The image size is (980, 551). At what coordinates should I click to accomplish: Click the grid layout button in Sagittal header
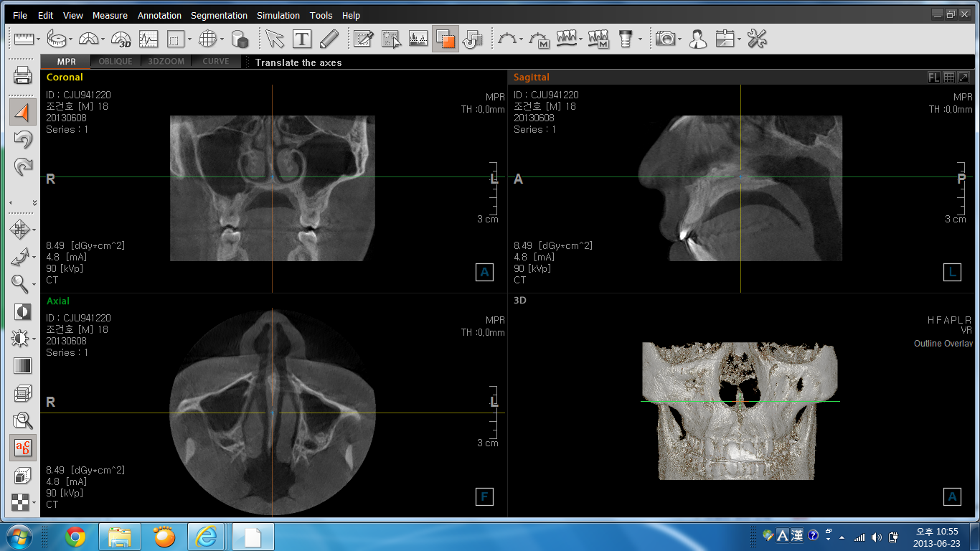pyautogui.click(x=948, y=77)
